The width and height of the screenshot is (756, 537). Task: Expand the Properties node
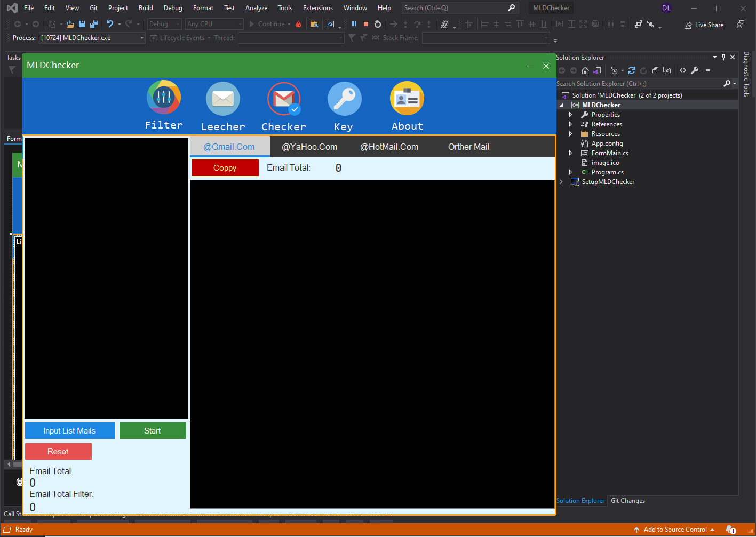tap(570, 115)
